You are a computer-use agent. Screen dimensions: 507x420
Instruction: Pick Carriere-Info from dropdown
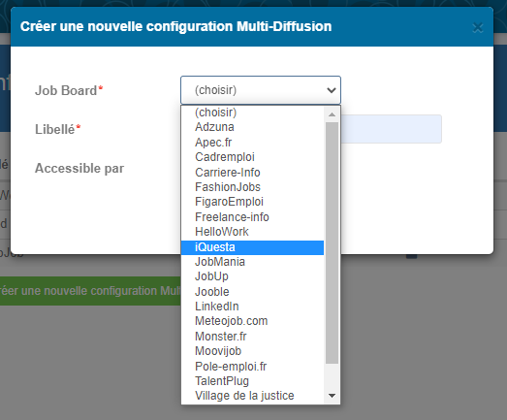coord(252,172)
